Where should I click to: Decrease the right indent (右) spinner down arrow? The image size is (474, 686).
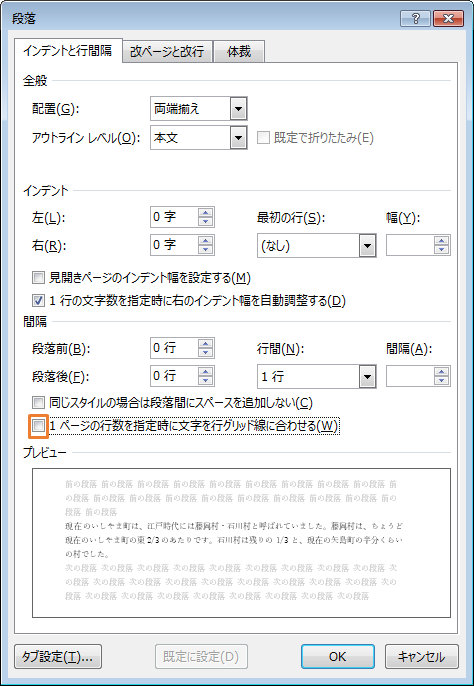(205, 249)
